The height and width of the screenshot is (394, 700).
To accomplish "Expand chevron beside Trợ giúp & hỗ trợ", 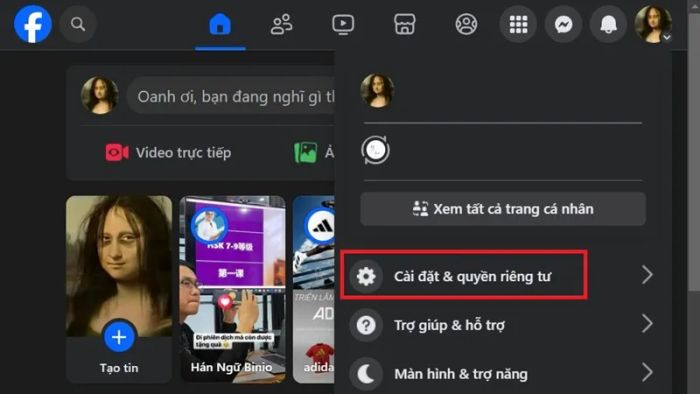I will 647,323.
